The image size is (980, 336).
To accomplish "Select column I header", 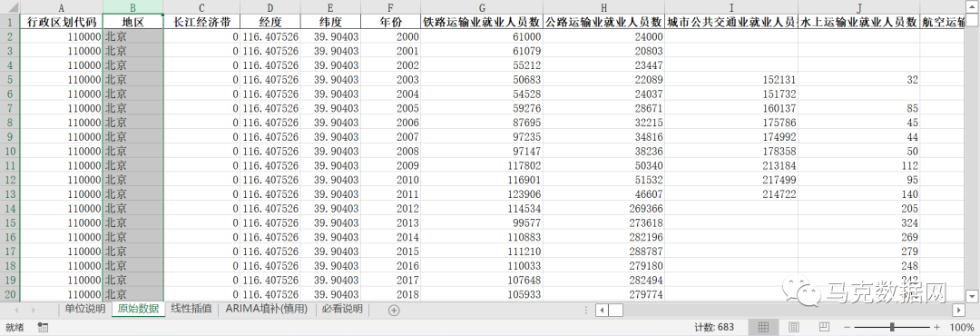I will pos(731,7).
